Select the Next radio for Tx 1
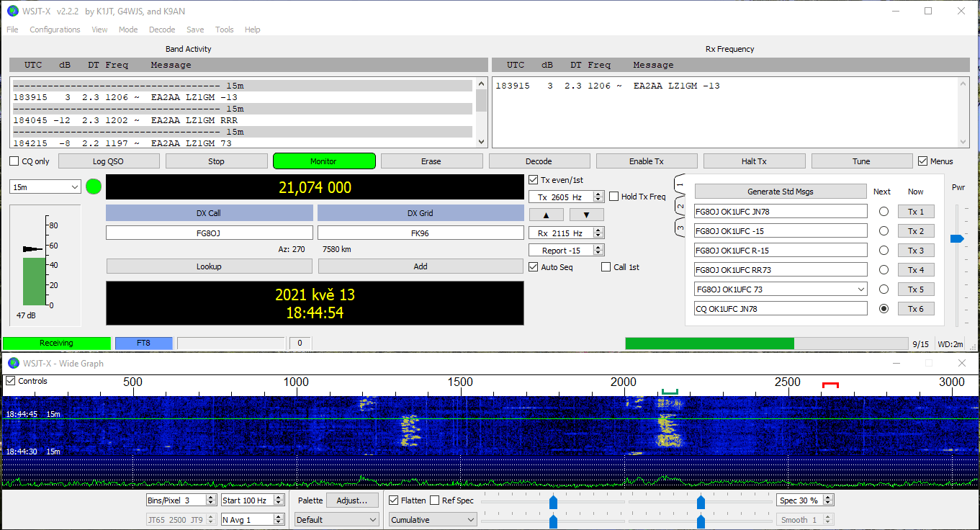Screen dimensions: 980x530 (884, 212)
